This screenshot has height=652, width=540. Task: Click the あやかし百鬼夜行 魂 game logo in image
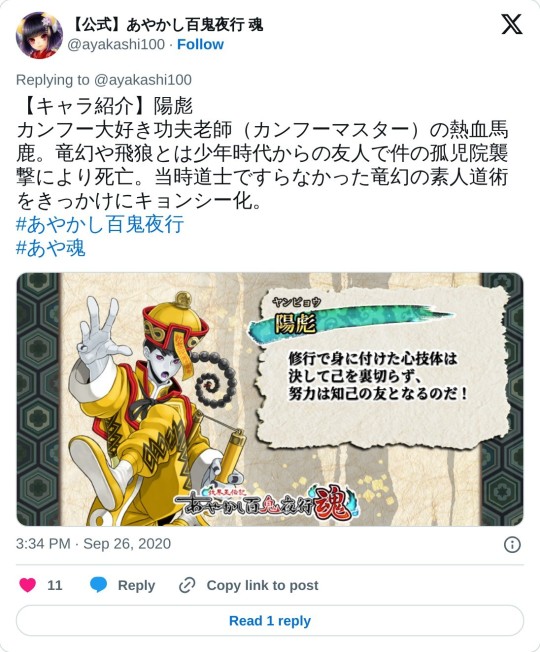(x=266, y=503)
